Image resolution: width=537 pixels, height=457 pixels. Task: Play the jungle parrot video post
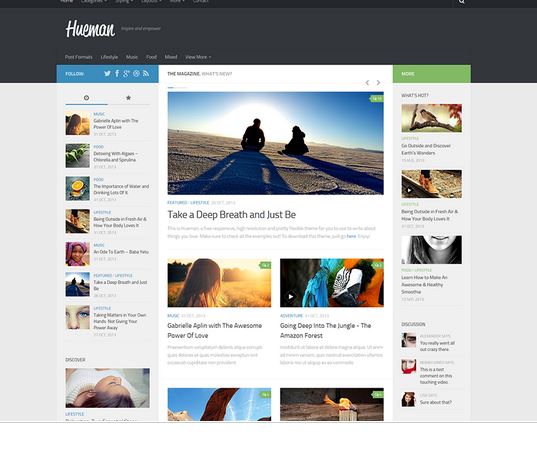coord(290,296)
